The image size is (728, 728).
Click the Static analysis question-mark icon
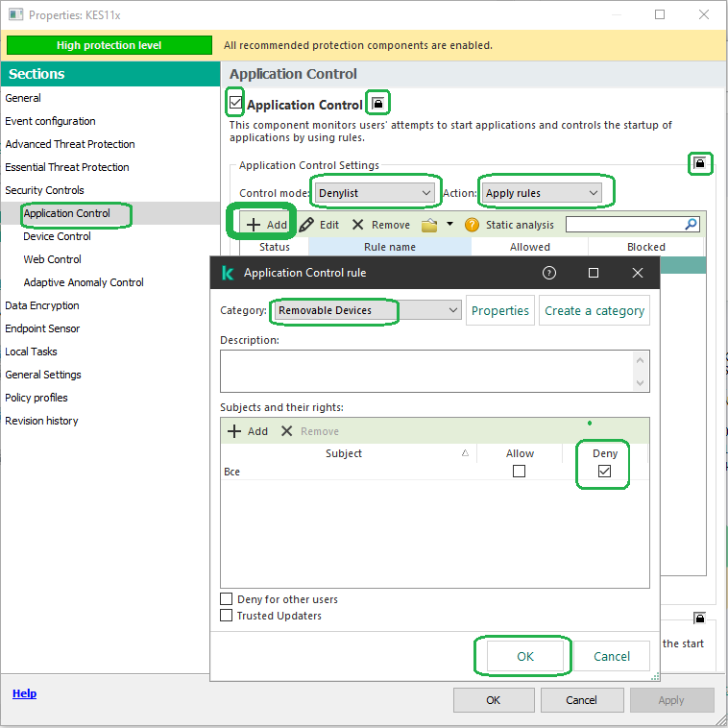point(472,225)
